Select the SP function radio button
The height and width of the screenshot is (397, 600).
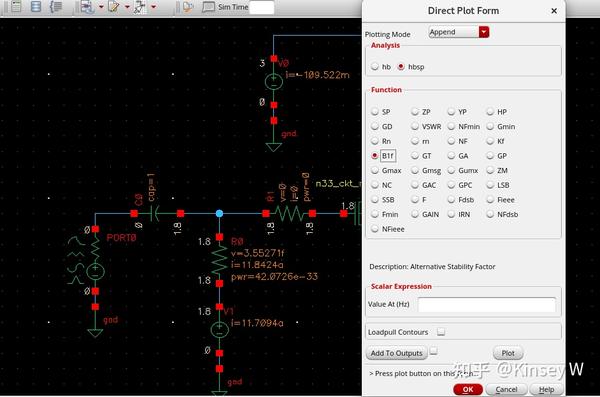pyautogui.click(x=375, y=111)
